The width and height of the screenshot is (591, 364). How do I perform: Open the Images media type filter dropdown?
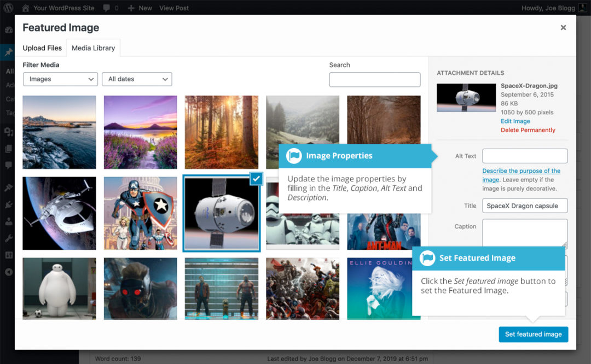[60, 79]
